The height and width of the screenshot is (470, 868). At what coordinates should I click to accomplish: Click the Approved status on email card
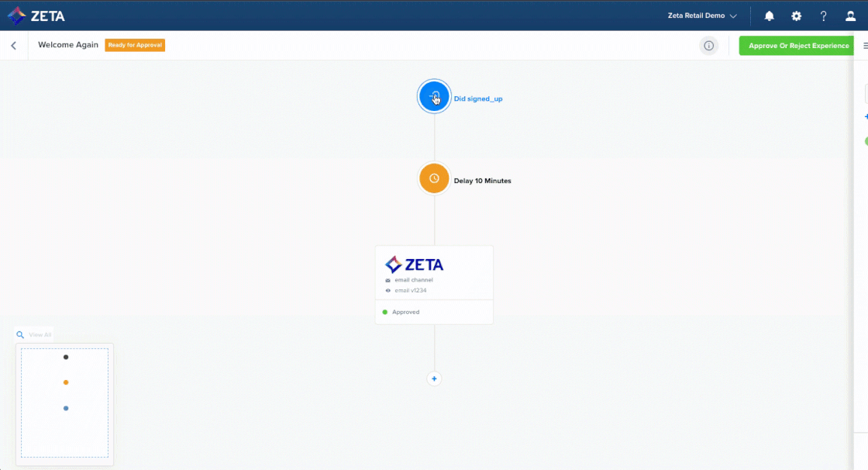point(405,312)
